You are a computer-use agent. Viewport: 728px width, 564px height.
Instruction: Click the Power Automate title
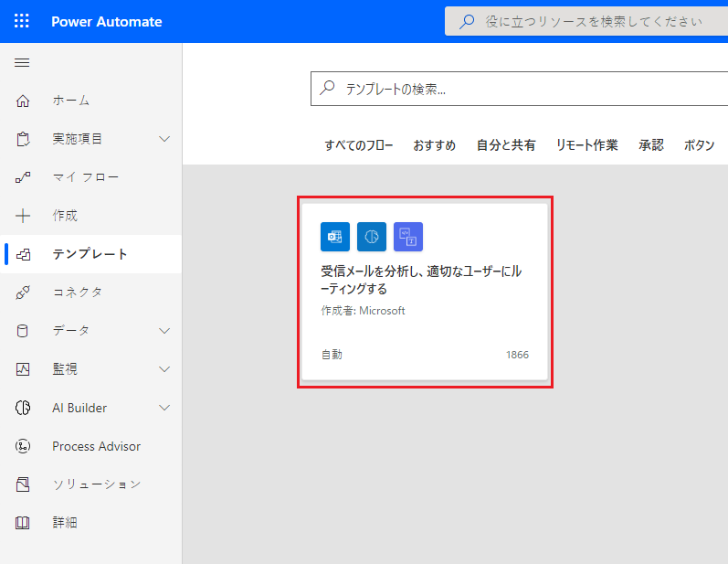[x=106, y=21]
